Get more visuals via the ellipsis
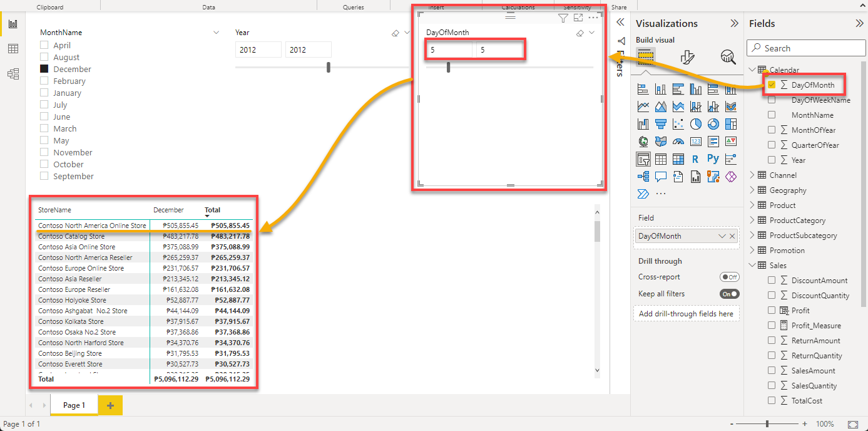 pyautogui.click(x=660, y=194)
